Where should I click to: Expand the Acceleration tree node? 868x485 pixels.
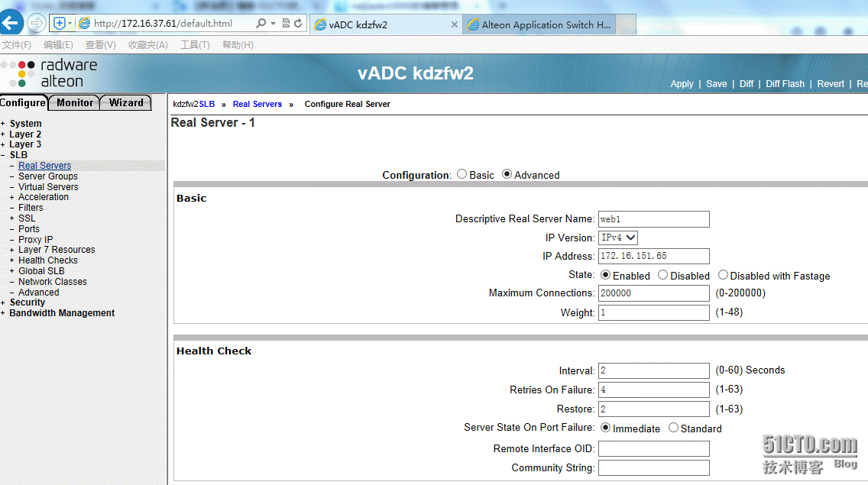click(x=11, y=197)
